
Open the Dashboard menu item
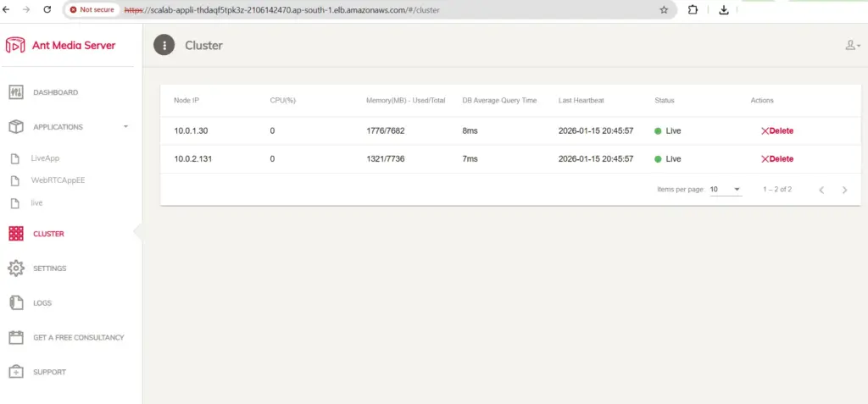pyautogui.click(x=55, y=92)
